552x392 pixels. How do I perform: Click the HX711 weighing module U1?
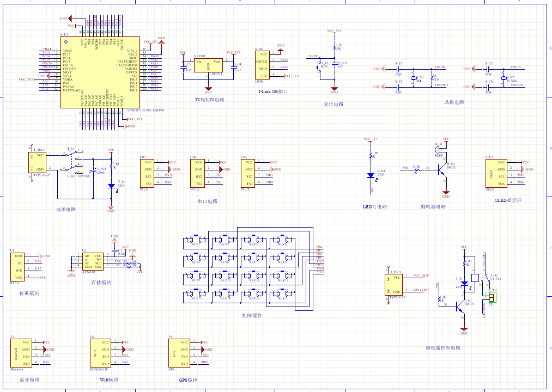click(x=18, y=267)
